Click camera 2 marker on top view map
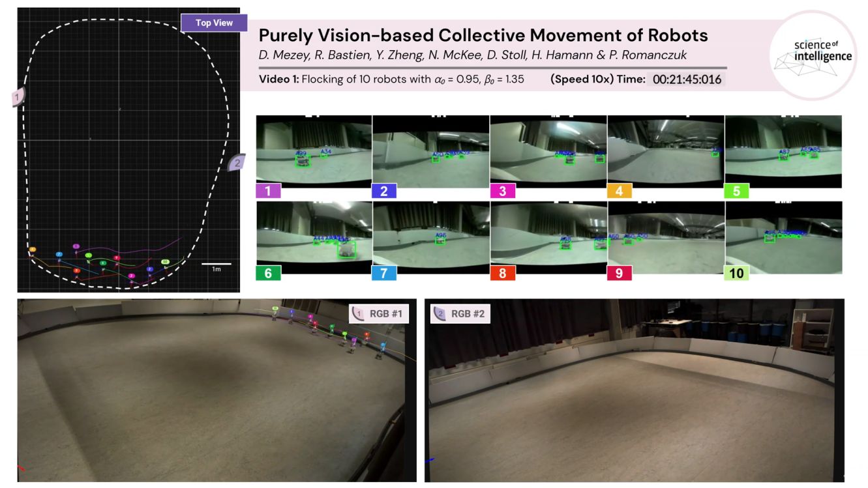This screenshot has height=488, width=868. point(237,163)
